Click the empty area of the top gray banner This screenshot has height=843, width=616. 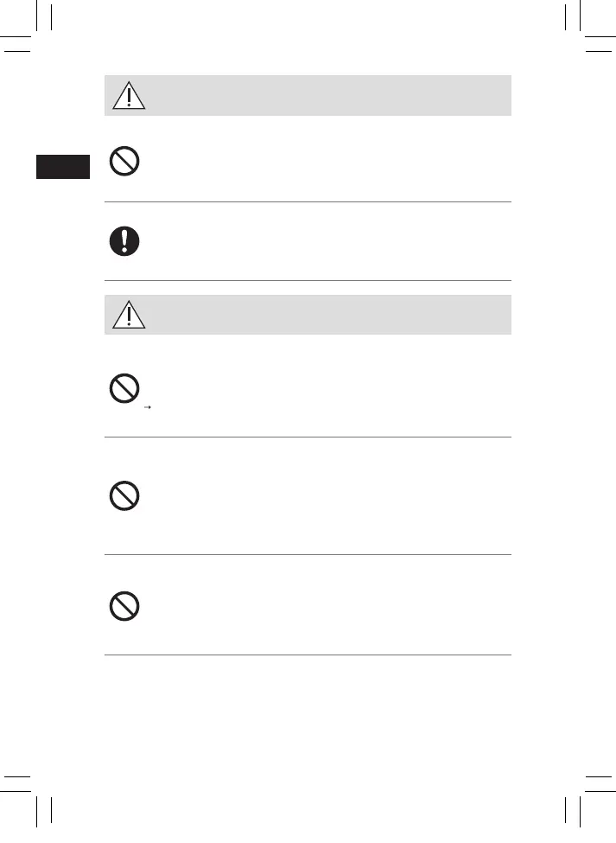328,96
